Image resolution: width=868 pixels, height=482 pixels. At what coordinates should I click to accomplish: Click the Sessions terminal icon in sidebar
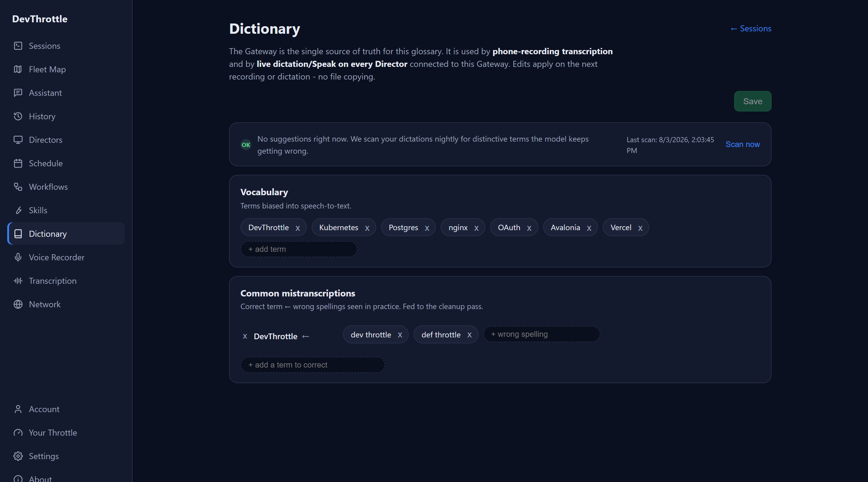(18, 46)
